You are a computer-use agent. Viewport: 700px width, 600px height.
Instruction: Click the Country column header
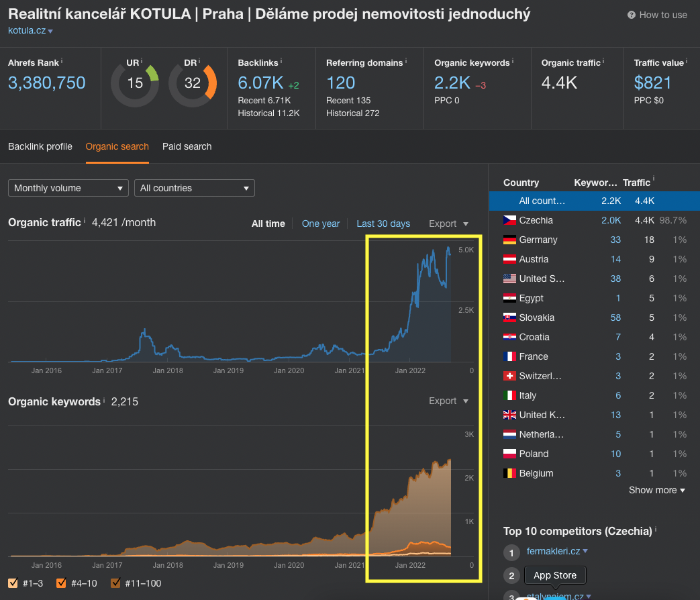[x=521, y=183]
